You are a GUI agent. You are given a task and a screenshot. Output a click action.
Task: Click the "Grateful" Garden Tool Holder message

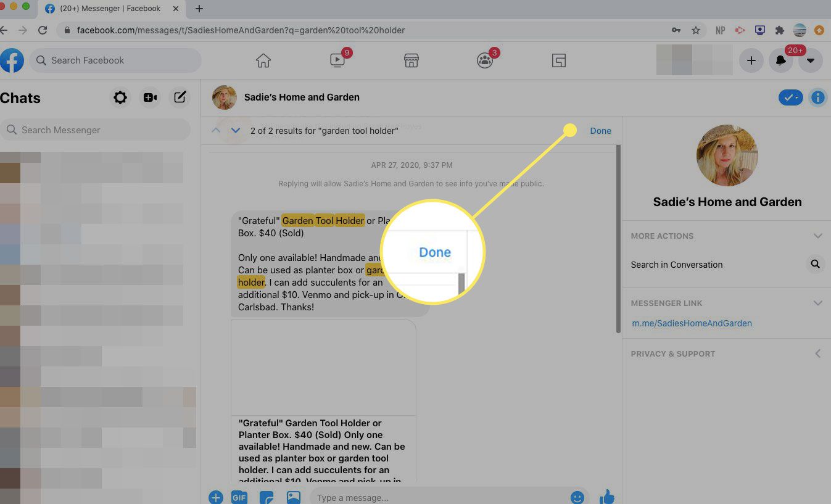[329, 264]
